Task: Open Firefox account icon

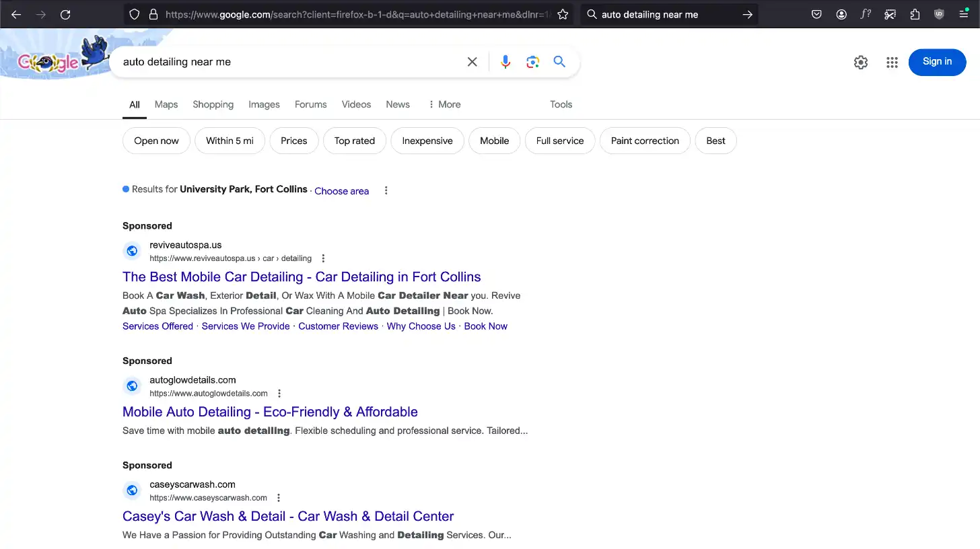Action: tap(841, 14)
